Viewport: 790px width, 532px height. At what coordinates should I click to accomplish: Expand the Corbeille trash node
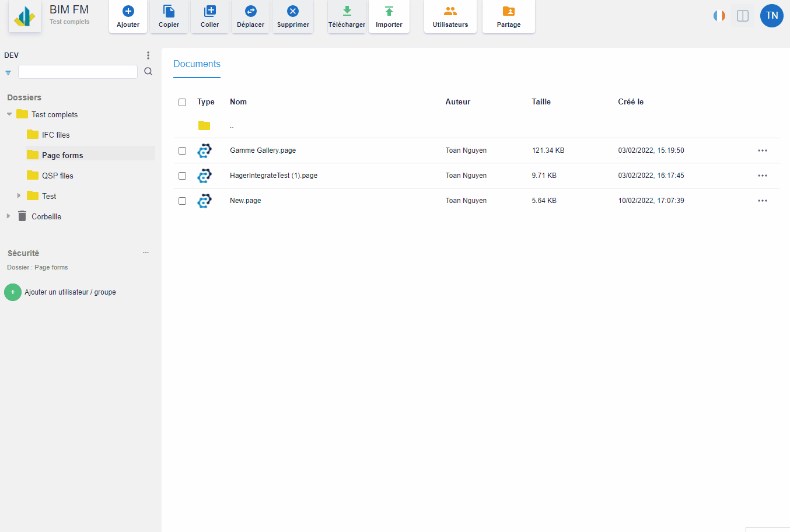click(x=8, y=216)
